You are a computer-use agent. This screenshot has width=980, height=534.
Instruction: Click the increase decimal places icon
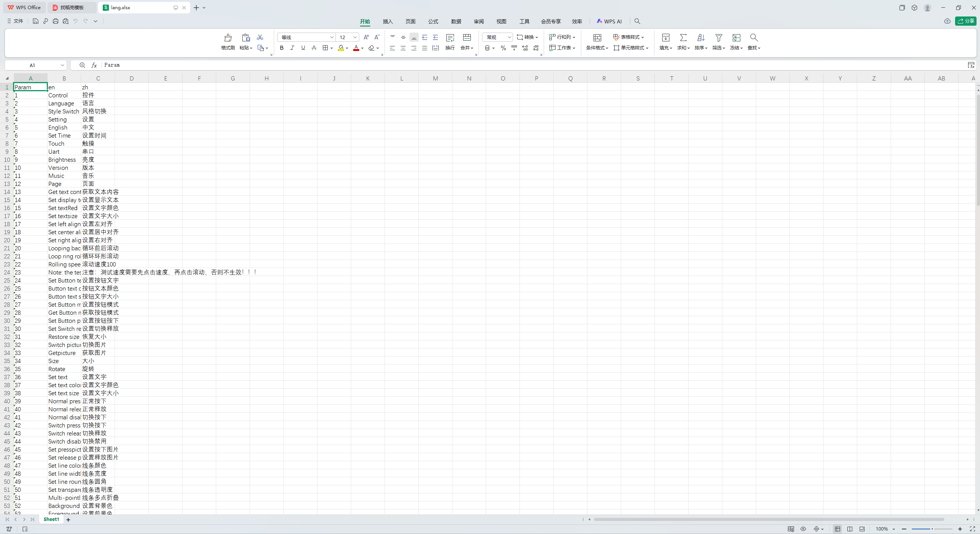pyautogui.click(x=525, y=48)
